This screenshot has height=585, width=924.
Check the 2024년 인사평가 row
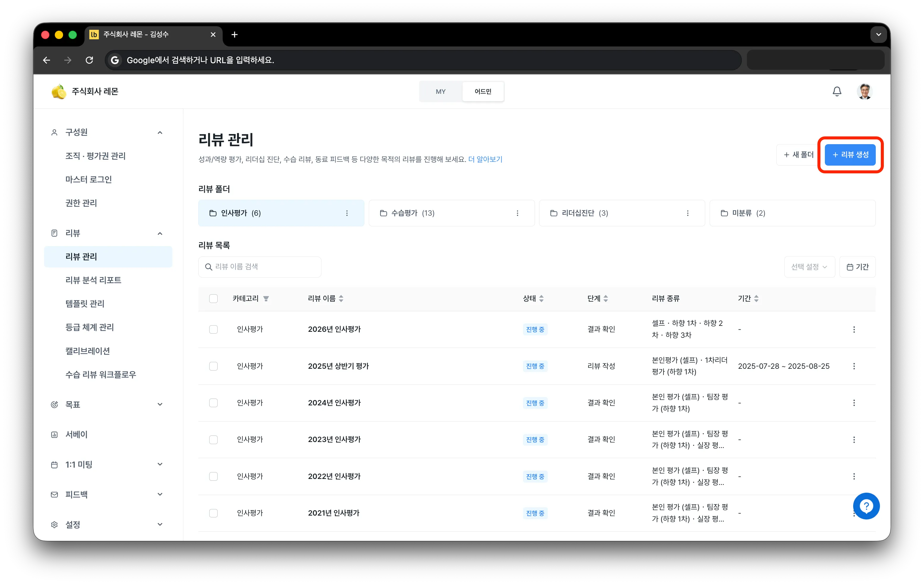(213, 403)
